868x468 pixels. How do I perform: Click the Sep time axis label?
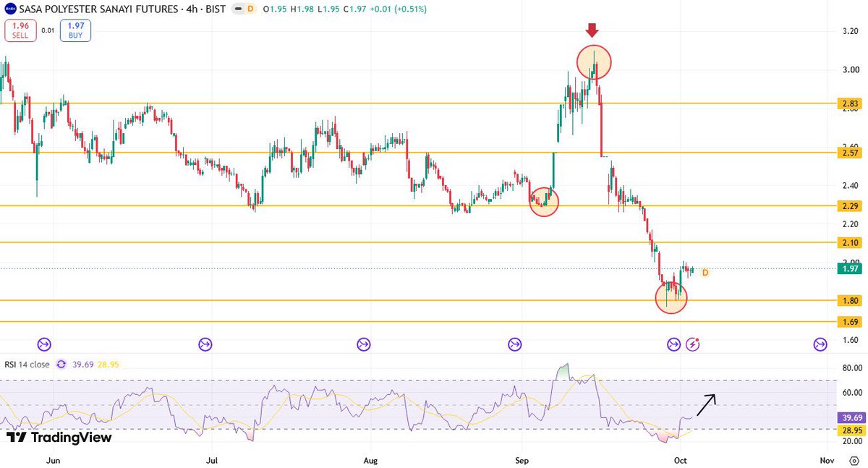coord(521,459)
